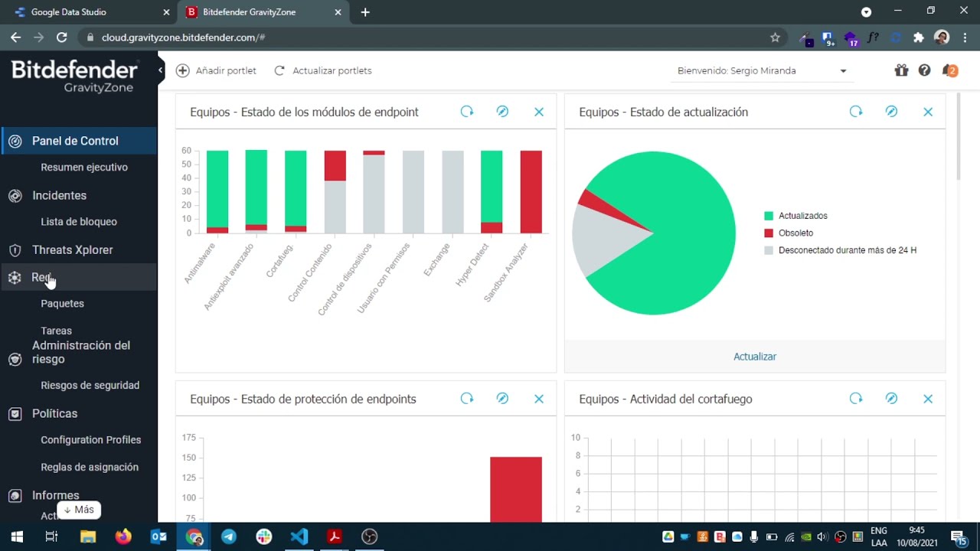Screen dimensions: 980x551
Task: Click the Threats Xplorer shield icon
Action: click(15, 250)
